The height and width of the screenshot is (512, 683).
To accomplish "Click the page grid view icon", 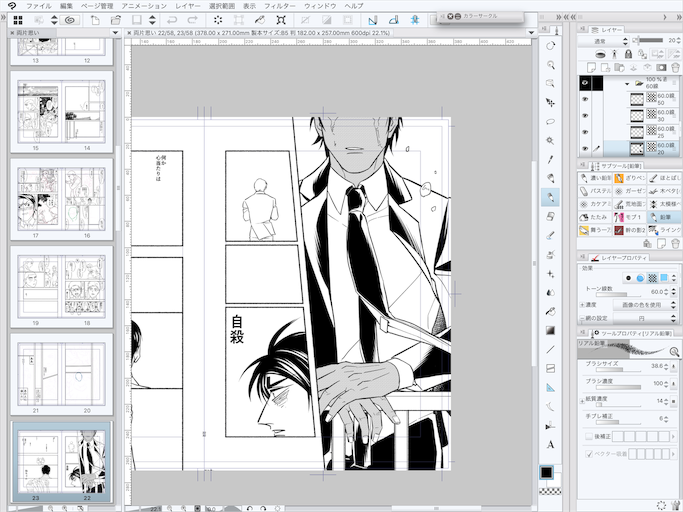I will point(18,20).
